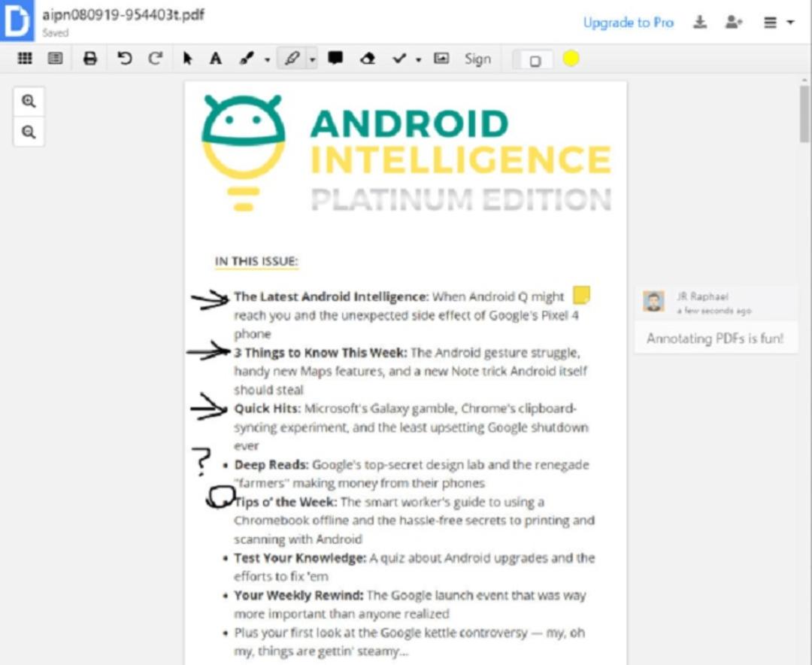Select the comment bubble tool
This screenshot has width=812, height=665.
click(x=335, y=57)
